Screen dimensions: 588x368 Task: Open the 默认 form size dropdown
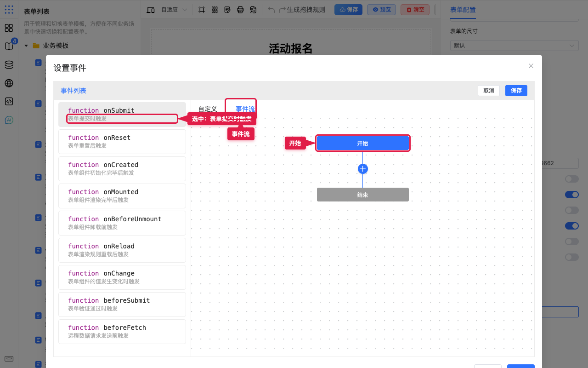[x=514, y=46]
